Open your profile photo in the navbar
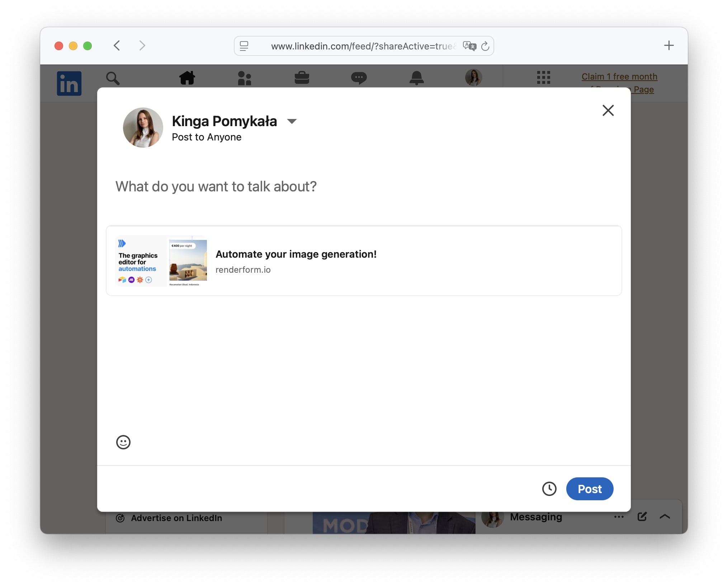728x587 pixels. tap(473, 78)
